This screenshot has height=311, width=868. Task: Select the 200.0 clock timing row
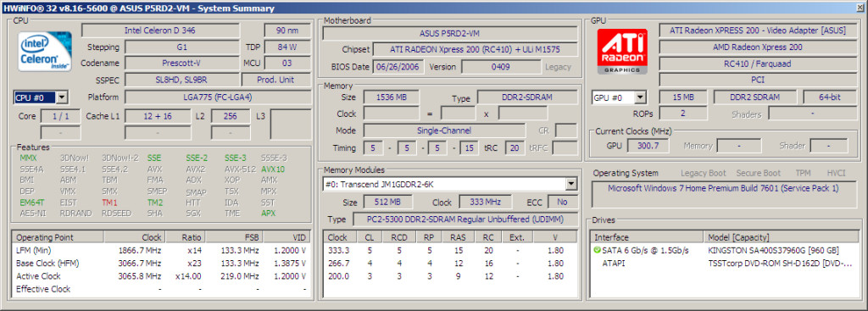pos(451,276)
